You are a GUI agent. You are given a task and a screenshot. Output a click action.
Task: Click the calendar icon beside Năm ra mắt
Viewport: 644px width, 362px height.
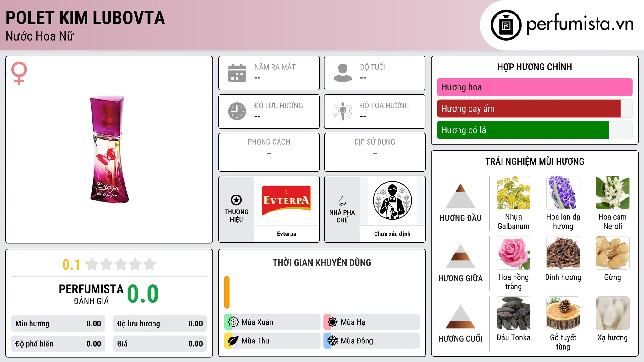coord(237,73)
